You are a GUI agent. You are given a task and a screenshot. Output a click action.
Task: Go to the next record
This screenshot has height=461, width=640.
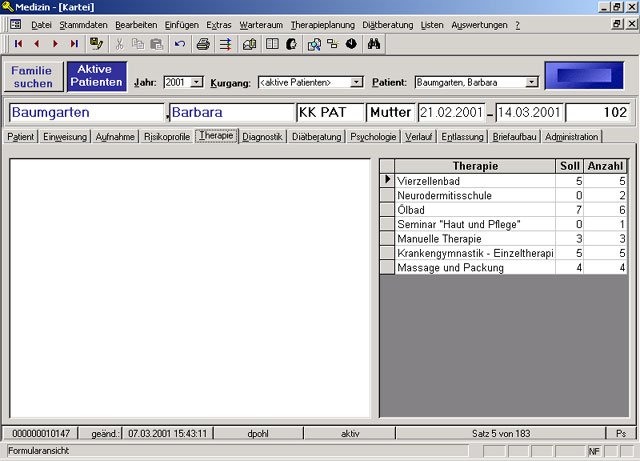pos(55,44)
